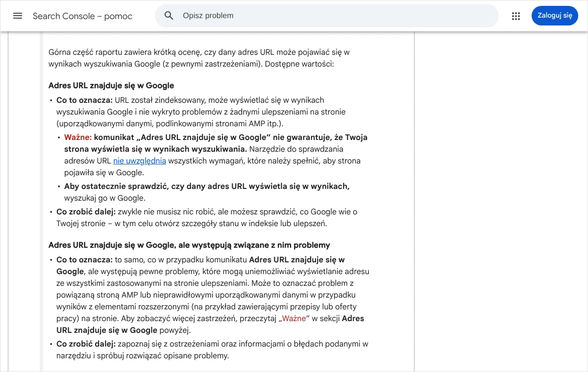Follow the nie uwzględnia link
This screenshot has width=588, height=372.
click(x=140, y=161)
